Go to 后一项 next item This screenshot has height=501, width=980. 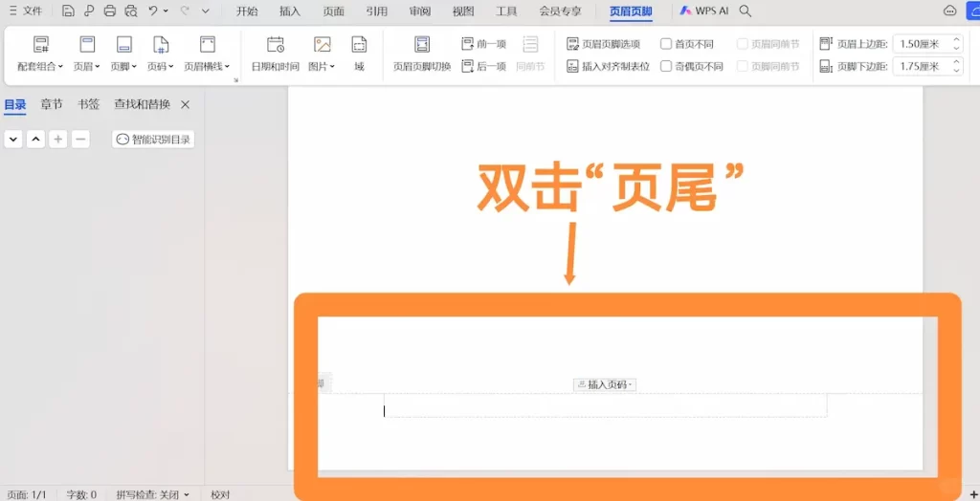(x=483, y=66)
